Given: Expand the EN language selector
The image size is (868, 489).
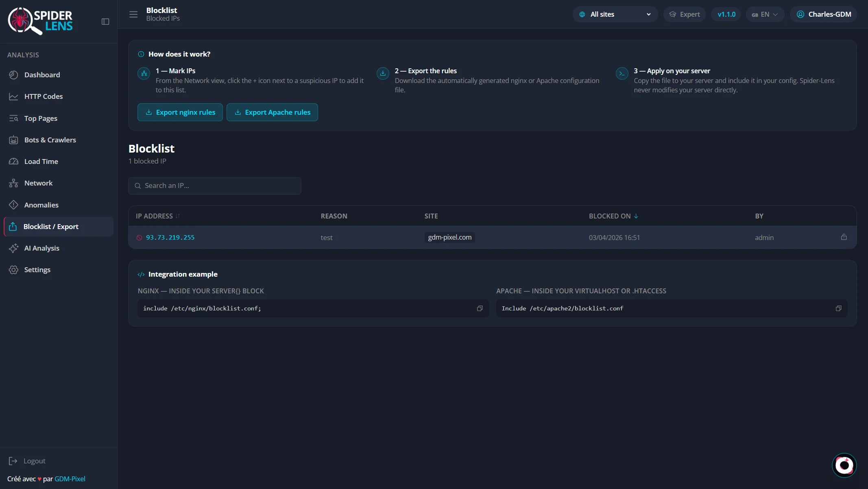Looking at the screenshot, I should [x=765, y=14].
